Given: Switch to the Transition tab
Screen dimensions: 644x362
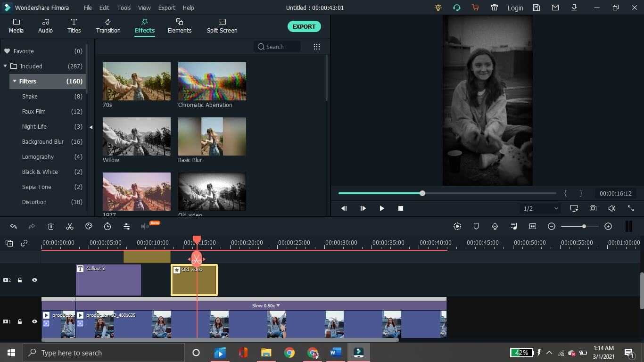Looking at the screenshot, I should [x=108, y=26].
